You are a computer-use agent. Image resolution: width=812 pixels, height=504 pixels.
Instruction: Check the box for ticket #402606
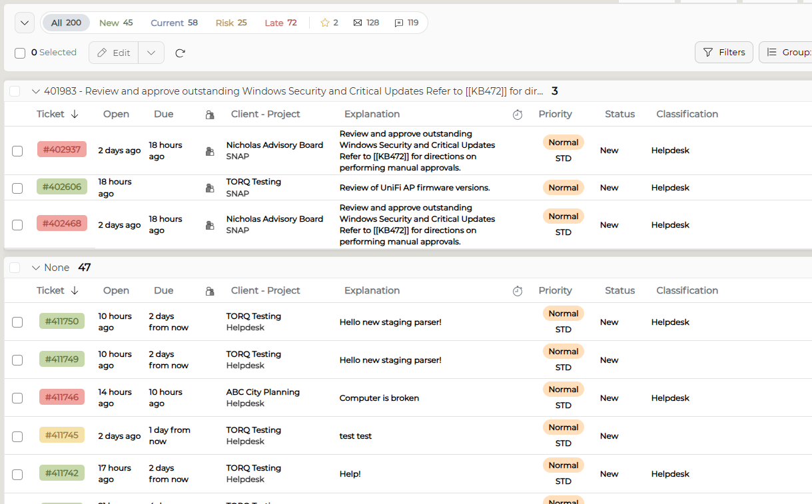17,188
